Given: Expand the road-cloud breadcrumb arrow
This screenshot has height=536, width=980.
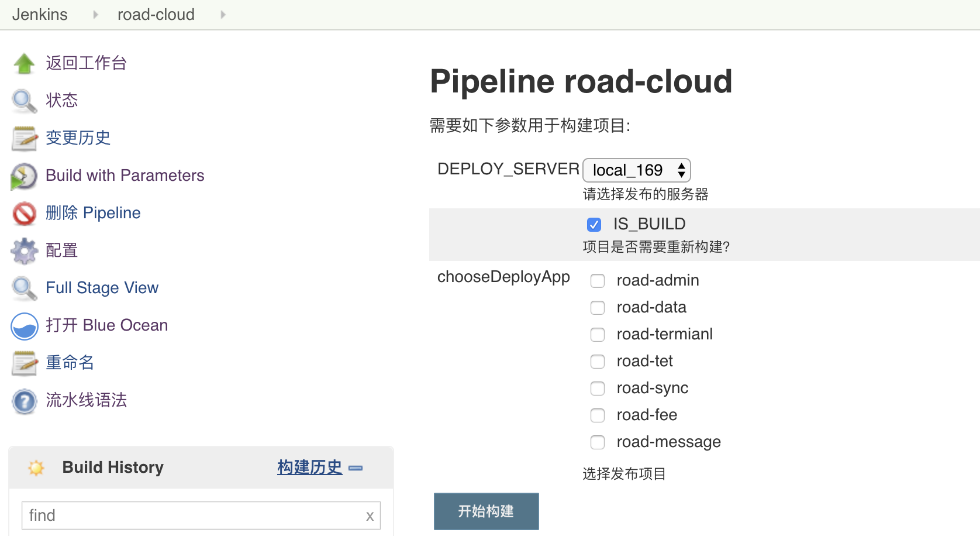Looking at the screenshot, I should (x=223, y=15).
